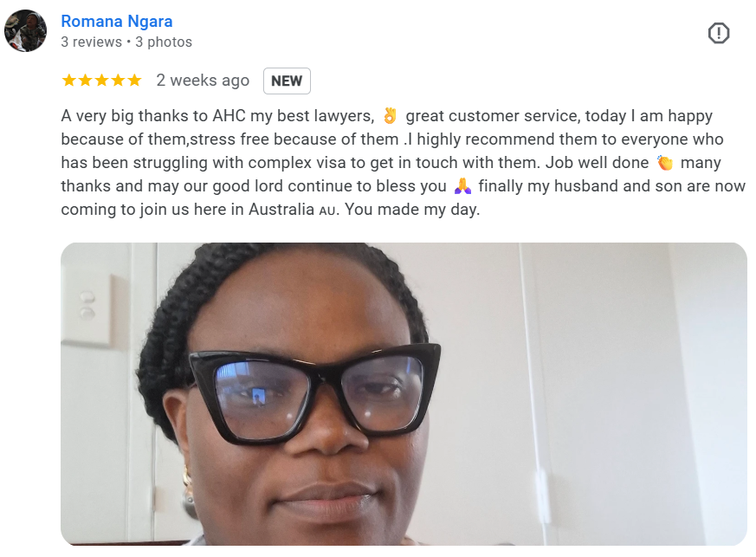Click the folded praying hands emoji
756x557 pixels.
462,185
